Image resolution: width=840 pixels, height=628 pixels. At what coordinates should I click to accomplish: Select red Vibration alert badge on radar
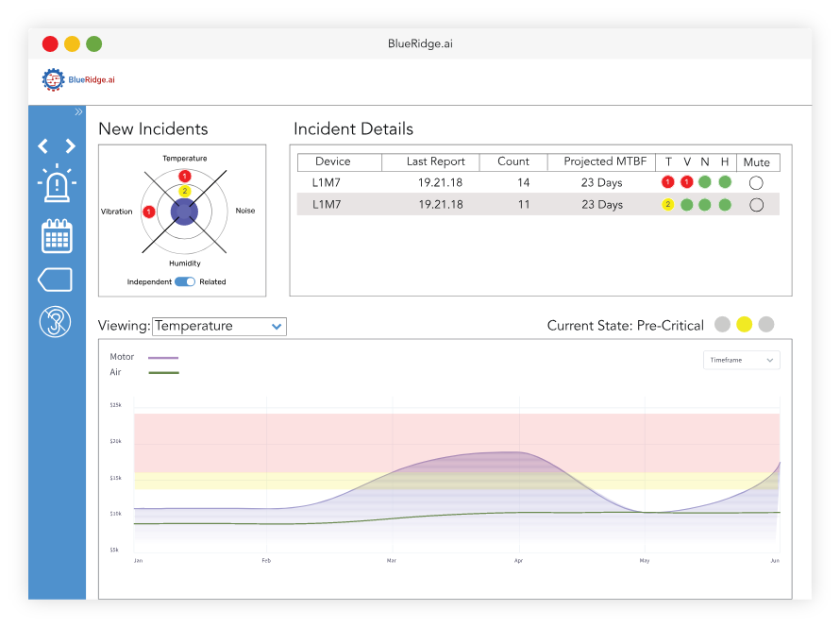pos(149,212)
